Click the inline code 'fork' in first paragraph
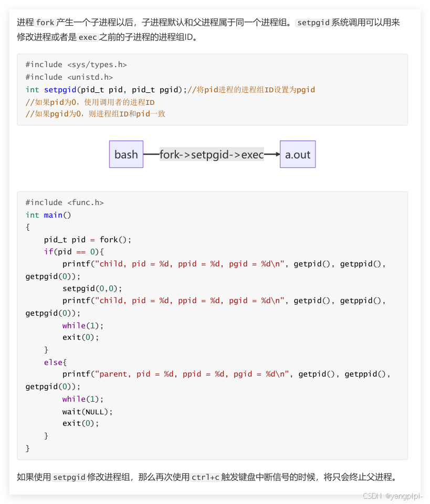Viewport: 430px width, 504px height. [45, 23]
